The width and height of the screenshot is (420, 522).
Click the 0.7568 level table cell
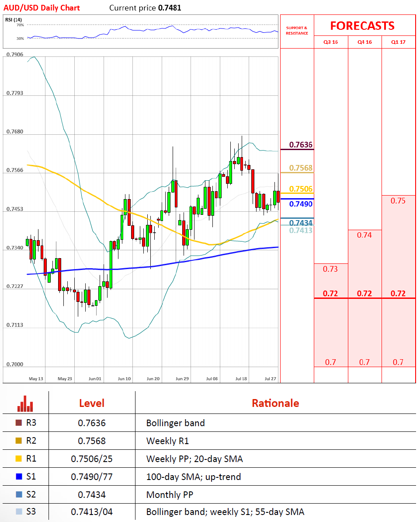[92, 441]
